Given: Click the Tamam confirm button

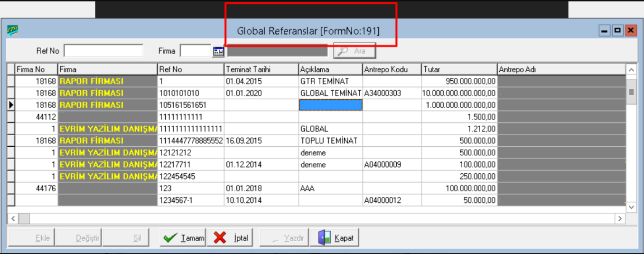Looking at the screenshot, I should 183,238.
